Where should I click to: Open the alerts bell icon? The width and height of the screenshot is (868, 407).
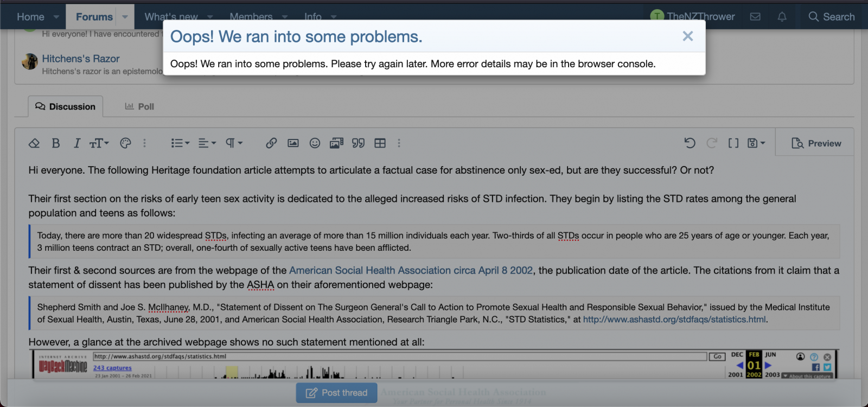(x=782, y=17)
